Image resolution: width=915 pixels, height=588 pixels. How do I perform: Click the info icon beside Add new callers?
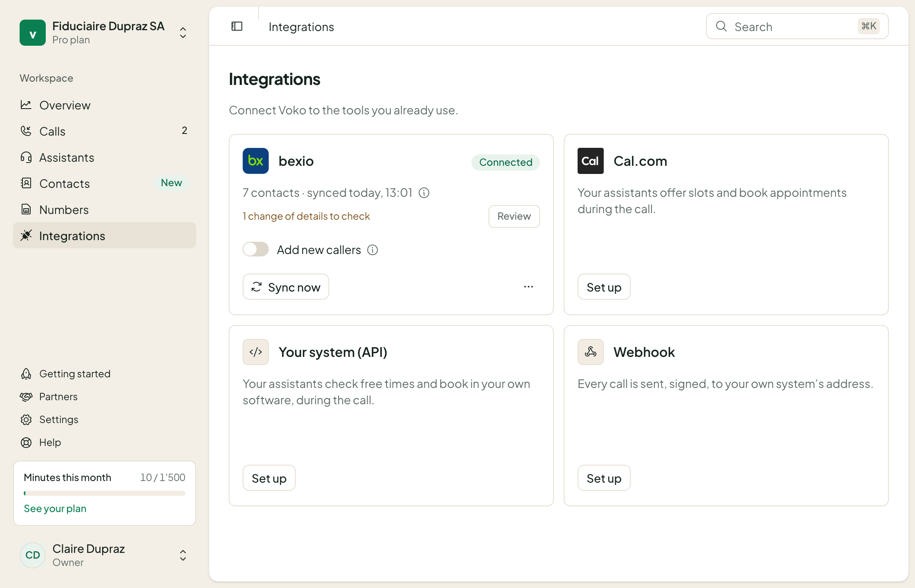click(373, 250)
